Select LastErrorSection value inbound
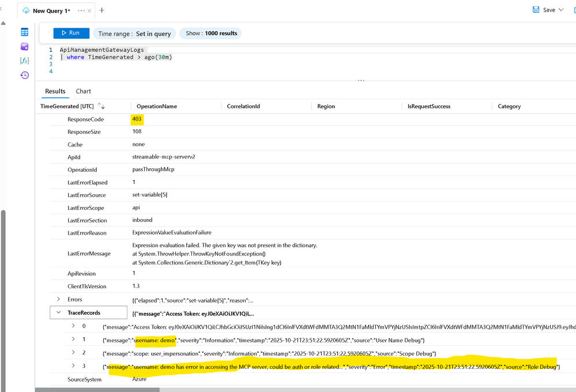The height and width of the screenshot is (392, 576). pyautogui.click(x=142, y=220)
